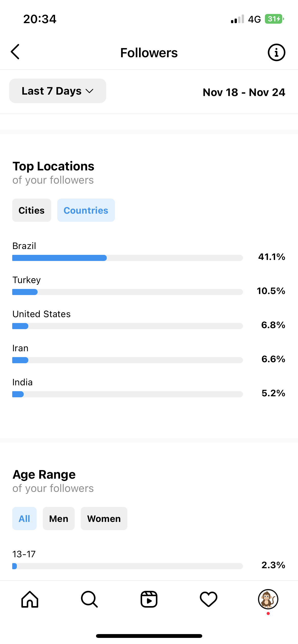Open the Reels icon
Image resolution: width=298 pixels, height=644 pixels.
149,599
